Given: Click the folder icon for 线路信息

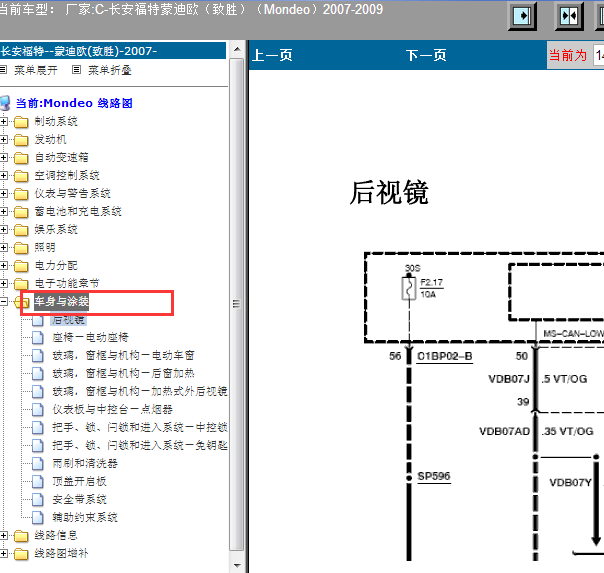Looking at the screenshot, I should click(x=21, y=536).
